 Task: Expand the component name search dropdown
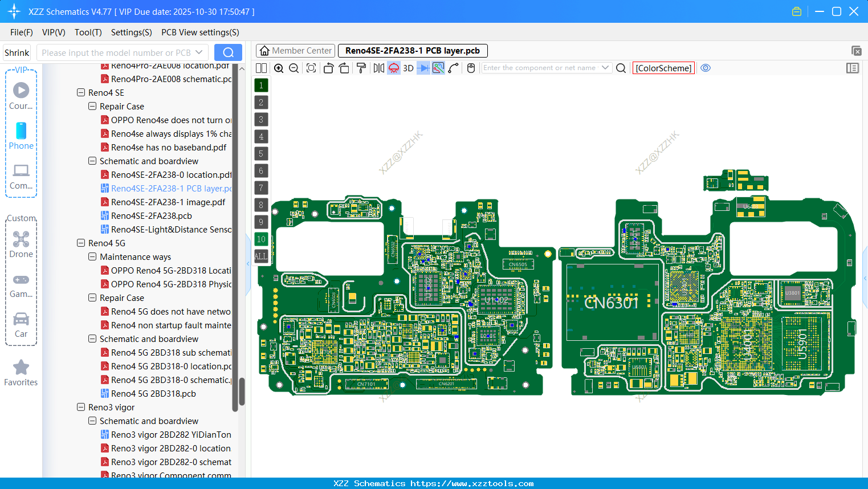click(606, 68)
